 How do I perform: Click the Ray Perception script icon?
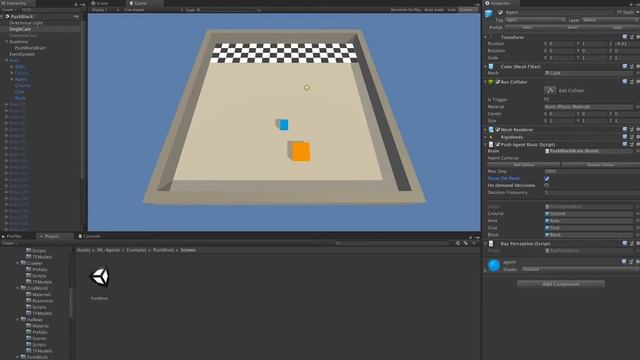[491, 244]
